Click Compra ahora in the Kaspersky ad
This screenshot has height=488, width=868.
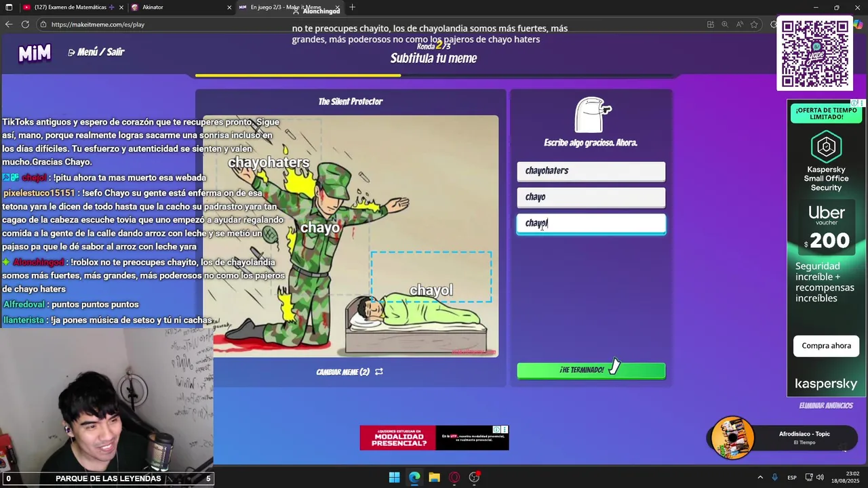click(826, 346)
